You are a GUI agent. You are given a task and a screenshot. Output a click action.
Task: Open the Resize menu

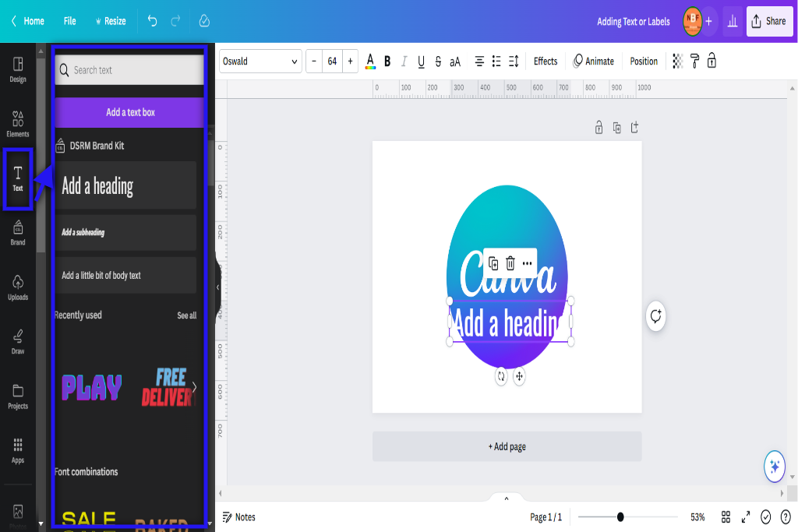(x=111, y=21)
